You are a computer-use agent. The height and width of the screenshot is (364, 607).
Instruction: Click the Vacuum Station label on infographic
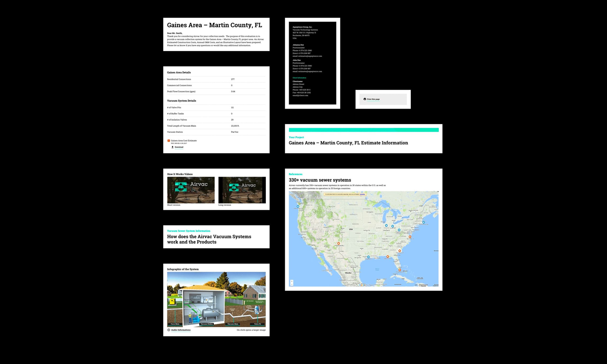point(207,324)
